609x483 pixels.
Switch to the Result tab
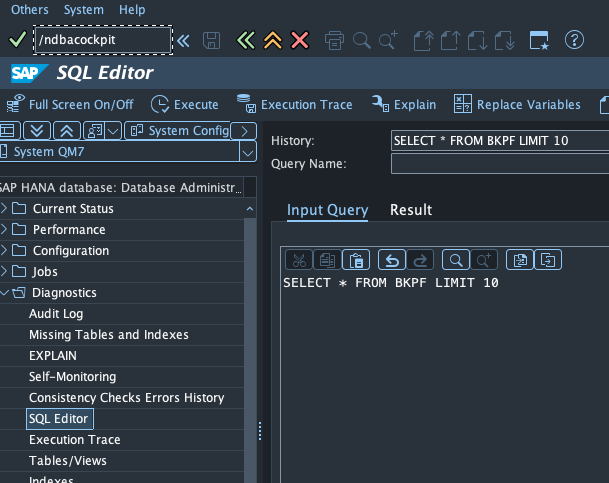411,210
